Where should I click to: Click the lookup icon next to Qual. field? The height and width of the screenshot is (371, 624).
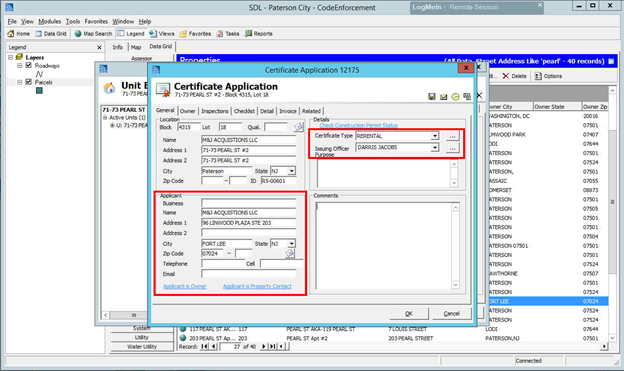[298, 127]
